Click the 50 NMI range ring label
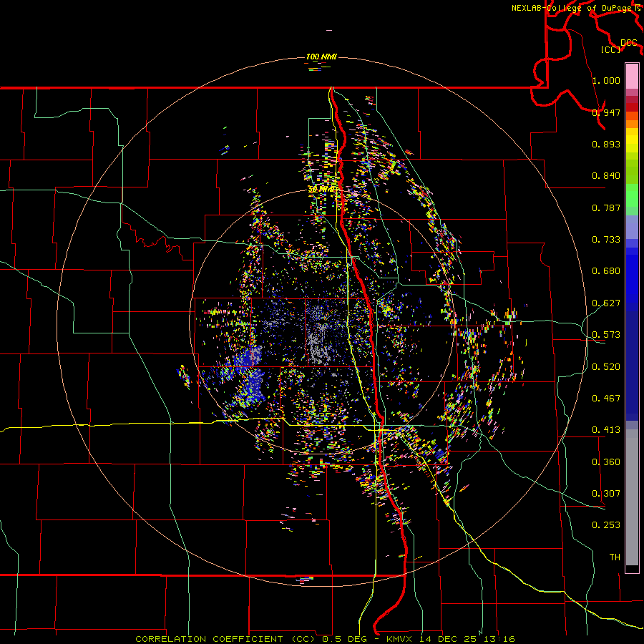 click(321, 190)
